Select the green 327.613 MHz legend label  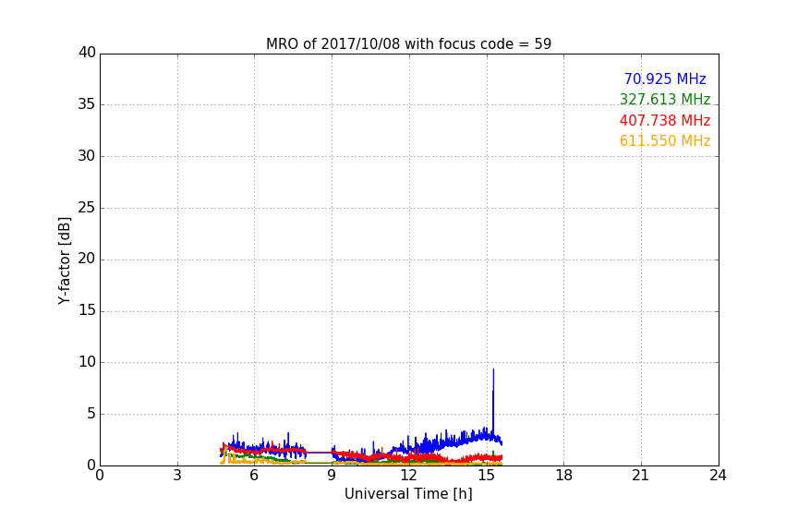665,99
